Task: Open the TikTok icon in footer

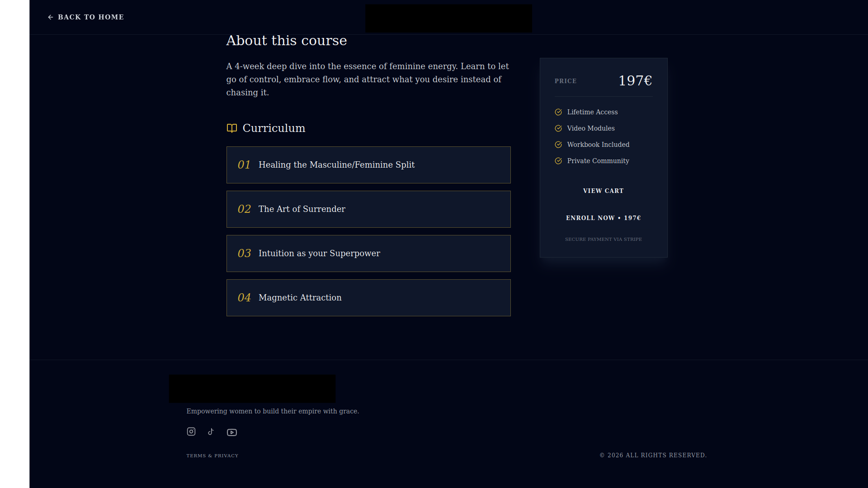Action: coord(211,432)
